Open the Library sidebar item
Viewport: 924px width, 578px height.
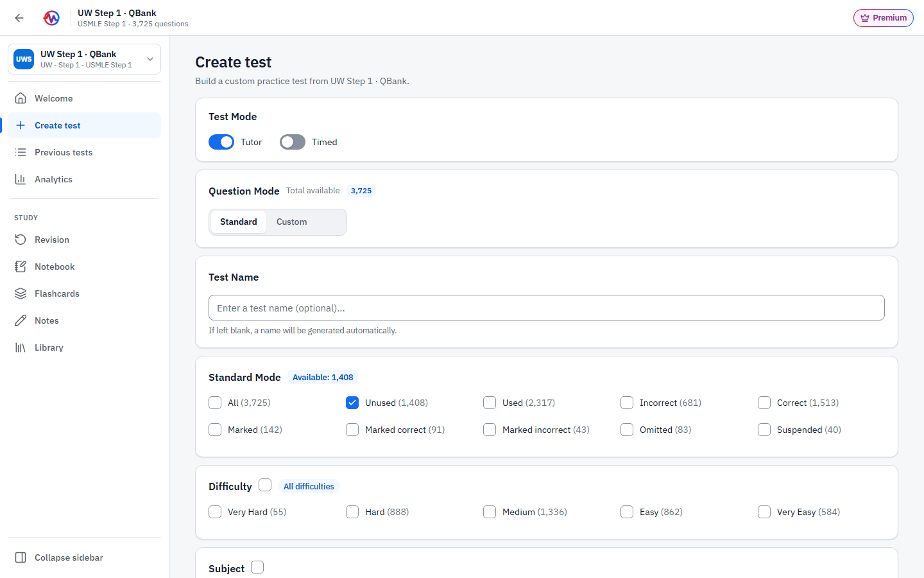click(84, 347)
